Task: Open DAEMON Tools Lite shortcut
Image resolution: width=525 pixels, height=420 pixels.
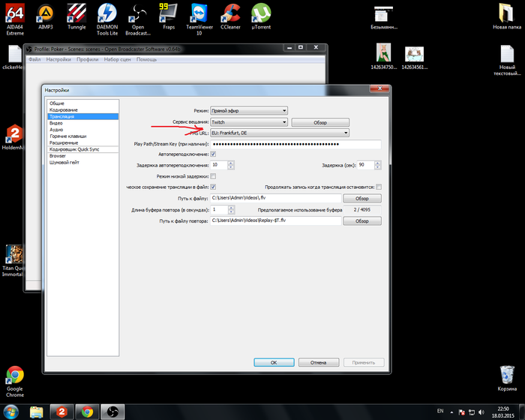Action: coord(107,19)
